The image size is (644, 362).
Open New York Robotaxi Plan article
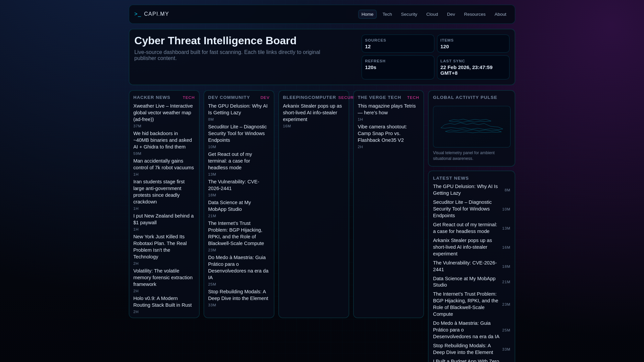[x=164, y=247]
